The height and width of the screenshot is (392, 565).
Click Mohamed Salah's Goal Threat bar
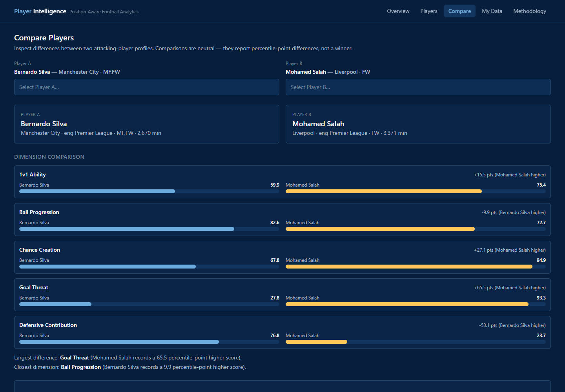point(416,304)
